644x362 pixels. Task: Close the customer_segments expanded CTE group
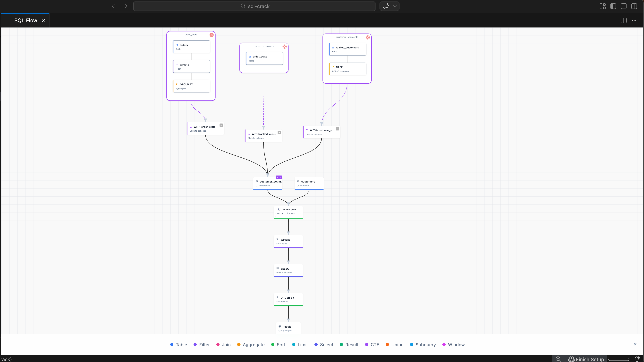367,38
